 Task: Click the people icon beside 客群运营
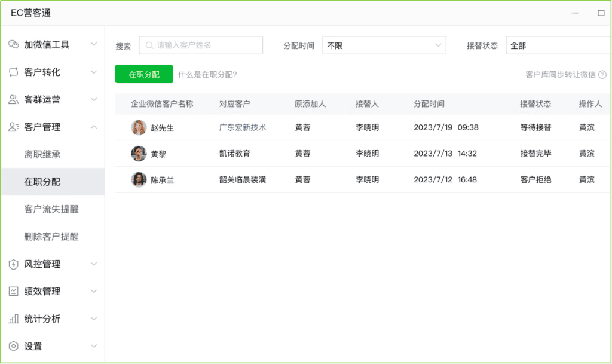(x=14, y=100)
